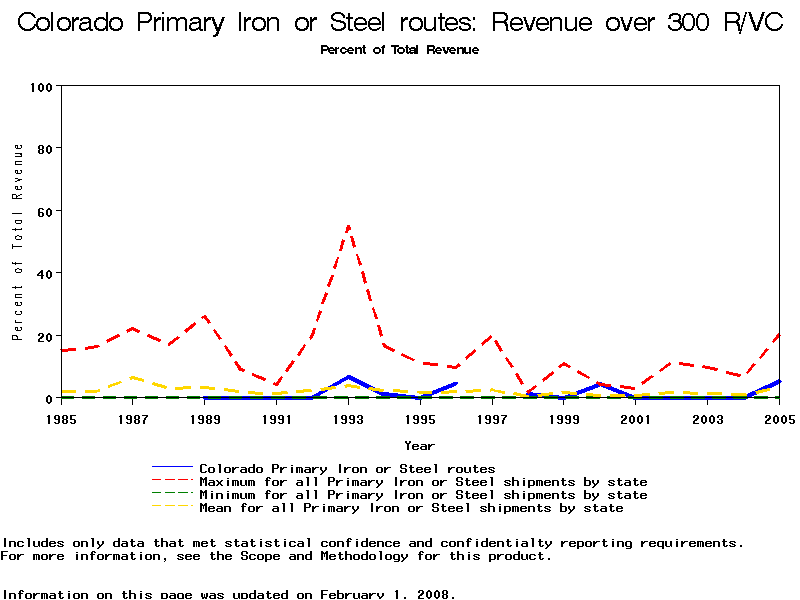Click the 100 value on the y-axis
This screenshot has height=600, width=800.
[x=41, y=87]
